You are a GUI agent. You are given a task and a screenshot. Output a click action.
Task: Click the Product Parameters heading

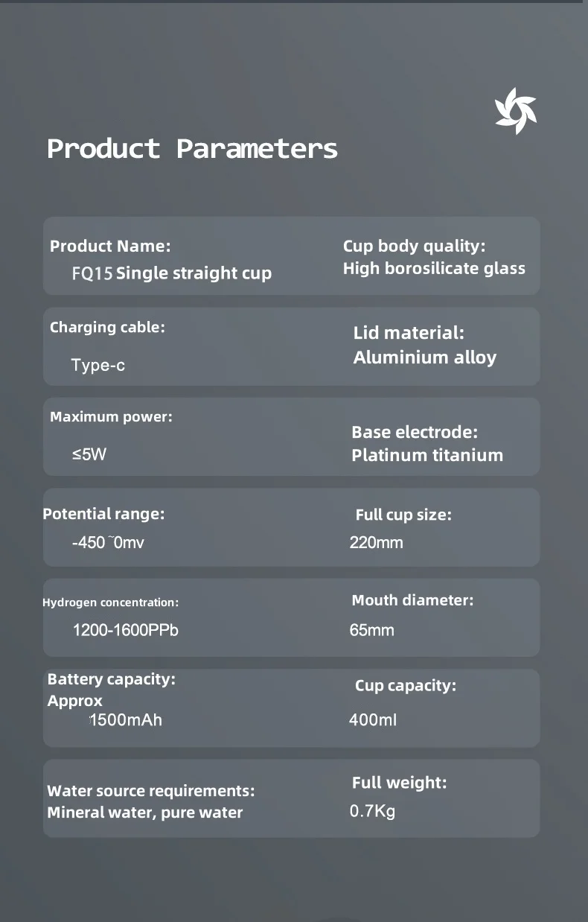point(192,148)
